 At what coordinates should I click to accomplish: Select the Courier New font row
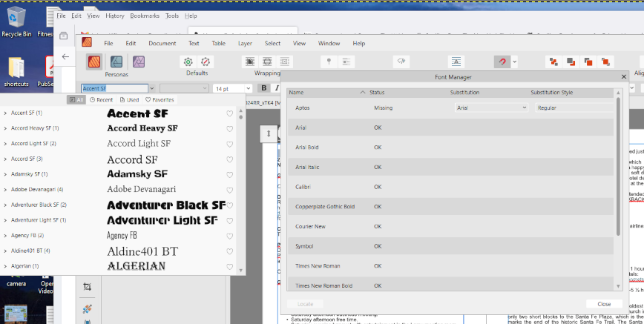450,226
